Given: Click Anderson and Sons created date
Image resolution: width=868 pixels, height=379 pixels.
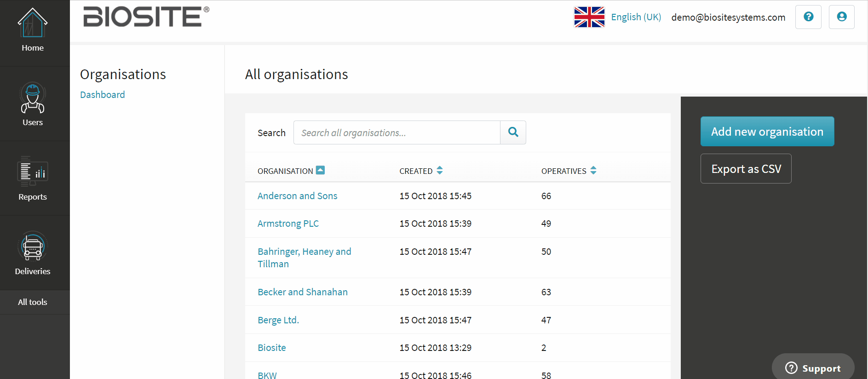Looking at the screenshot, I should [436, 196].
